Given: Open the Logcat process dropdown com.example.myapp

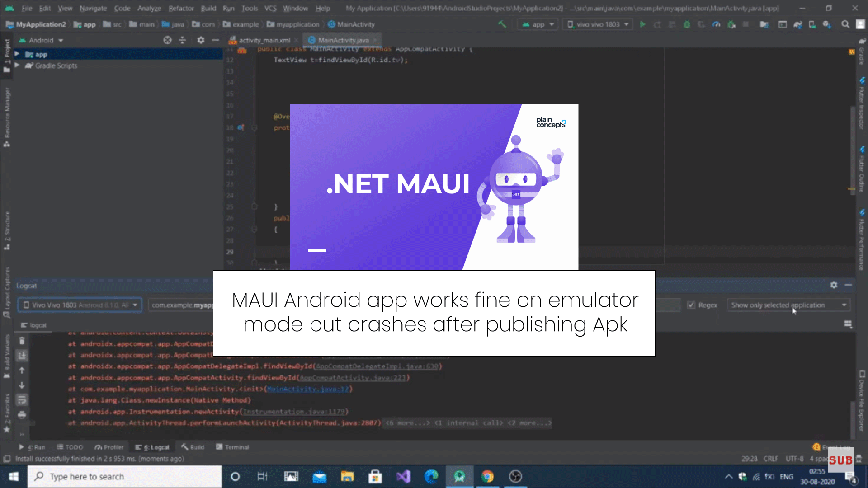Looking at the screenshot, I should 181,305.
